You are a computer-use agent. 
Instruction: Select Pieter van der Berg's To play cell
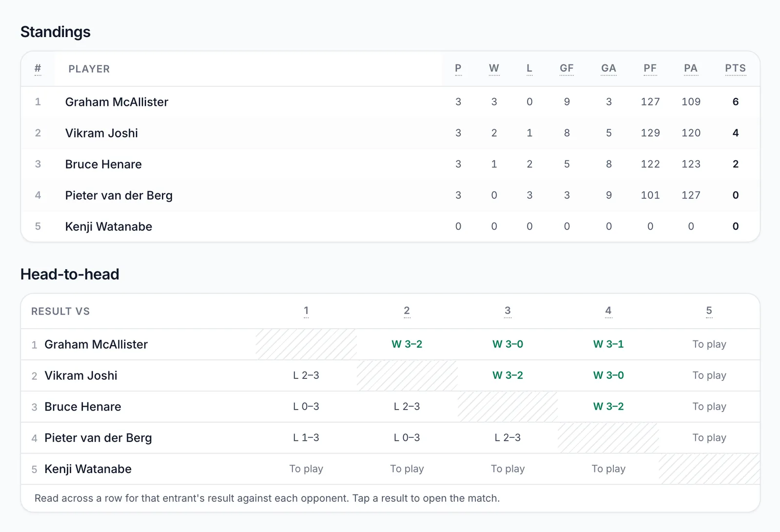click(x=709, y=438)
